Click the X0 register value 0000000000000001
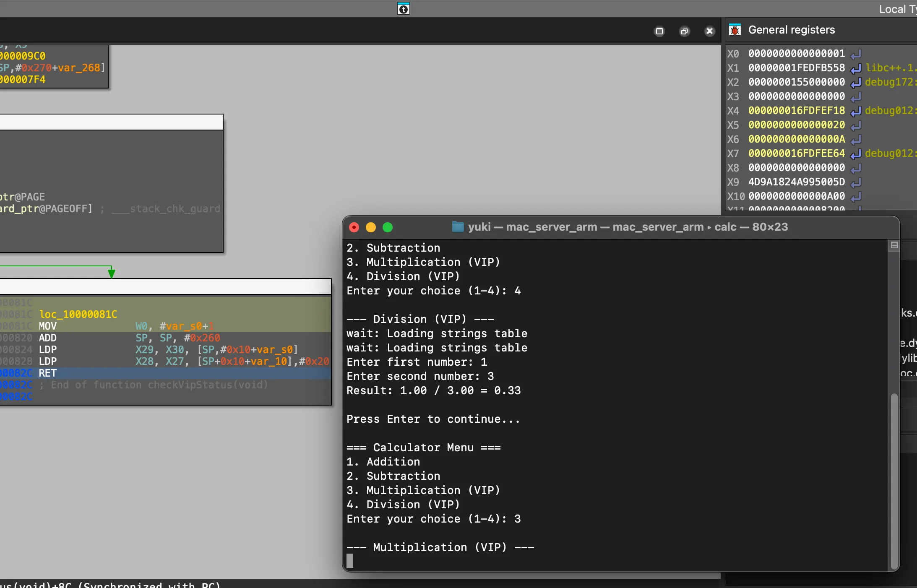917x588 pixels. pos(796,54)
